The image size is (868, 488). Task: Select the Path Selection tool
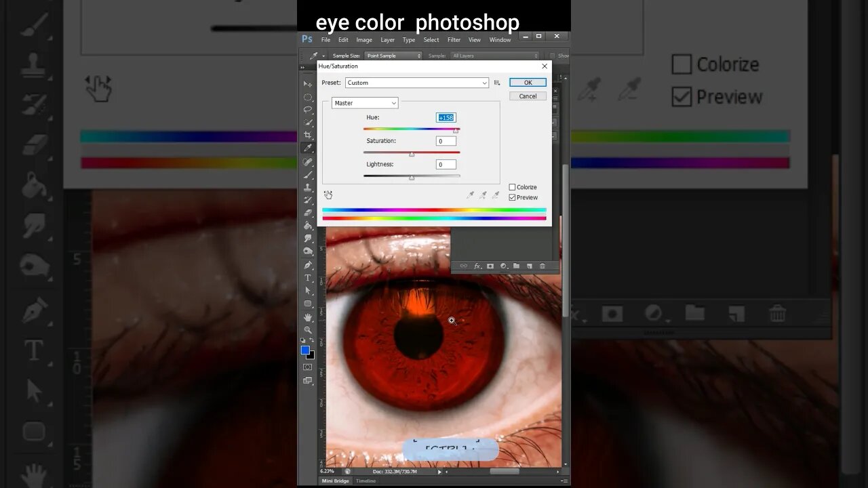pyautogui.click(x=308, y=291)
